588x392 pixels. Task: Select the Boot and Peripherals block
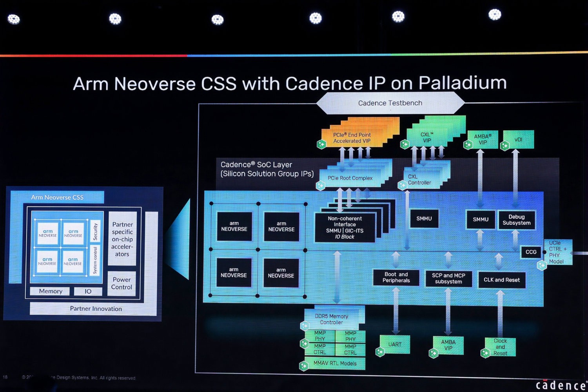(x=396, y=277)
